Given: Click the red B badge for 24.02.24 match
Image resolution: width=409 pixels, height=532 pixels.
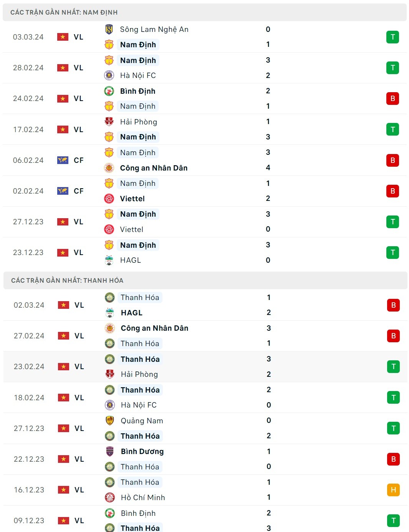Looking at the screenshot, I should [392, 98].
